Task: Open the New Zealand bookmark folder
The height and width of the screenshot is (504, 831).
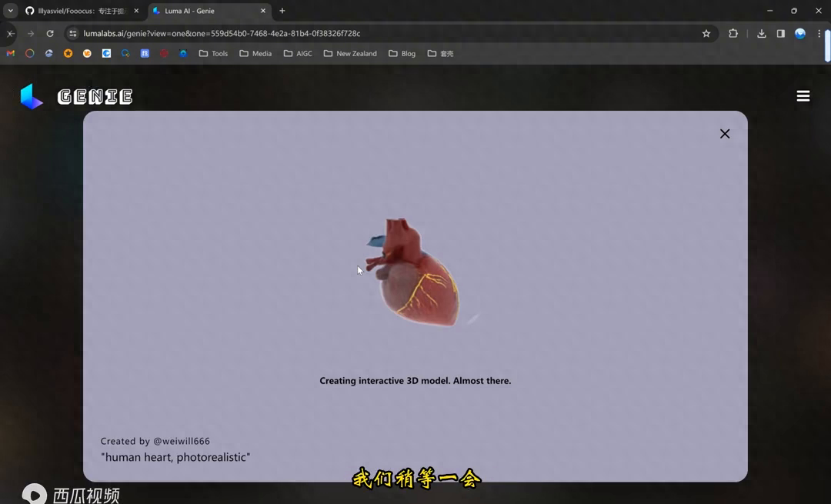Action: click(350, 54)
